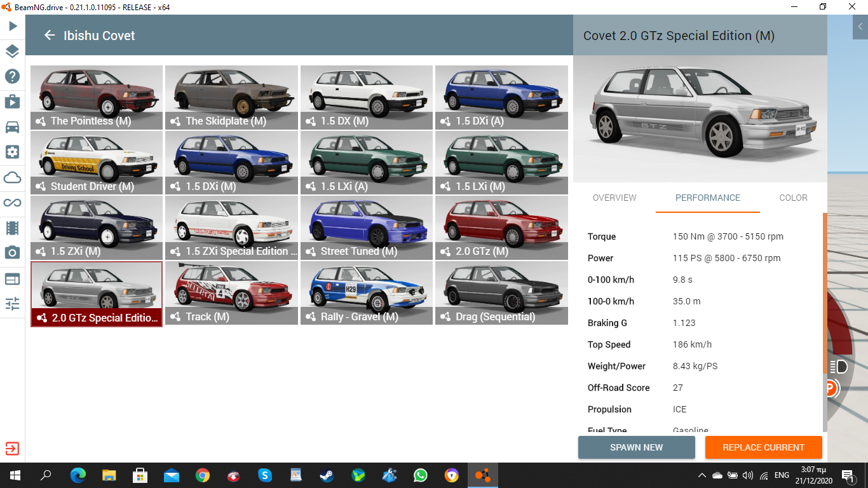Select The Pointless (M) thumbnail
868x488 pixels.
coord(97,97)
